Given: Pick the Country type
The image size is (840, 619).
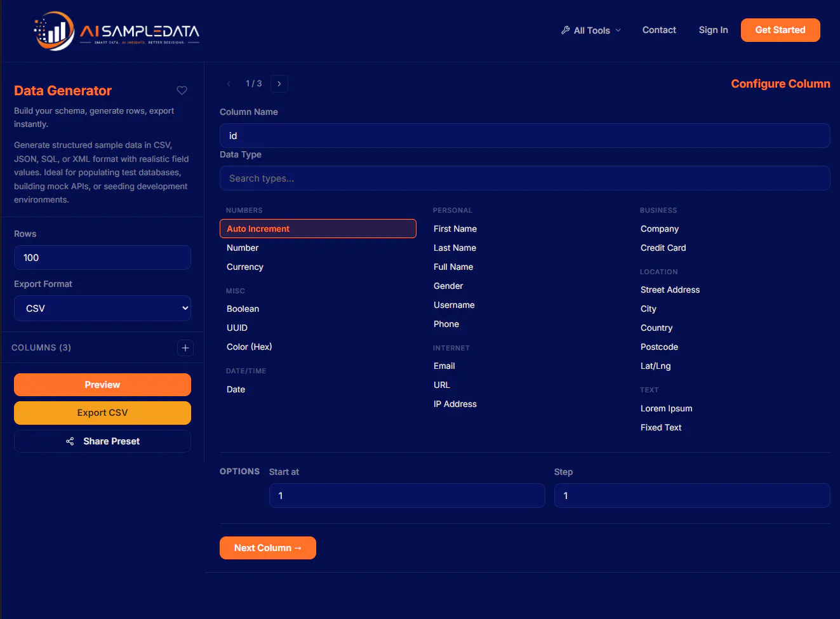Looking at the screenshot, I should 657,328.
